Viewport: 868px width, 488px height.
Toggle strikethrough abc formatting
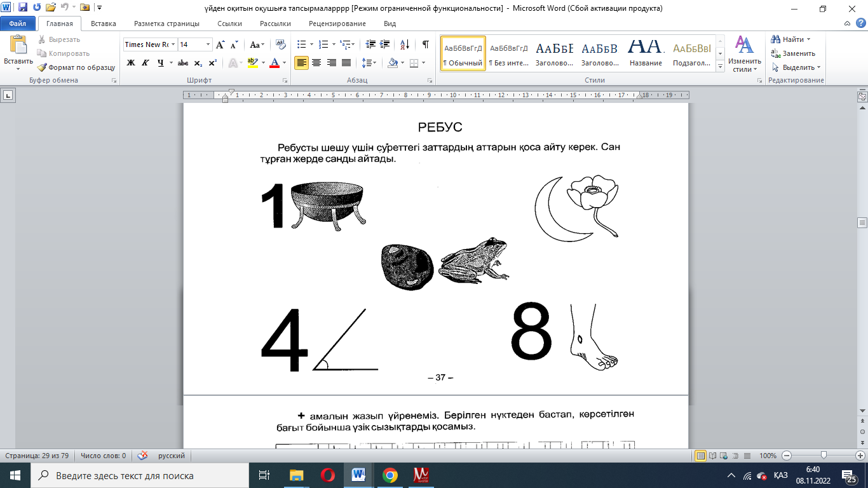183,63
